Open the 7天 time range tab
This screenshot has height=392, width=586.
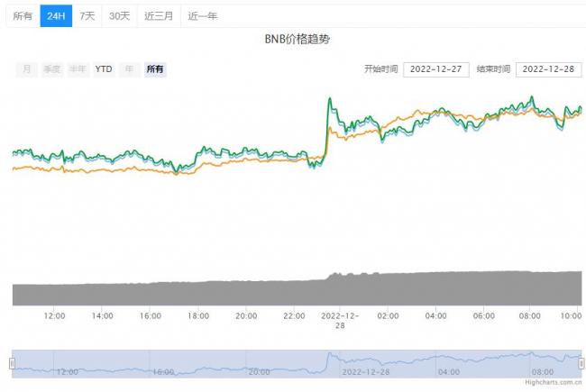(87, 16)
